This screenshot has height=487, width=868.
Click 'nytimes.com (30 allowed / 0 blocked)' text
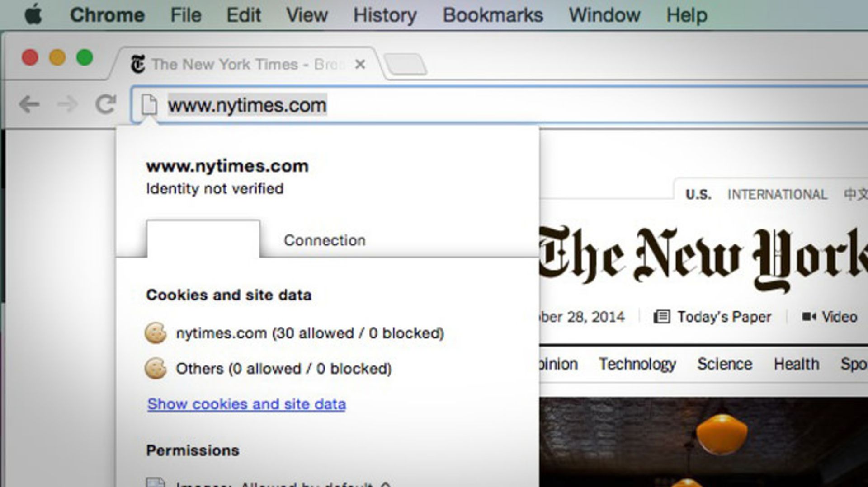(x=310, y=333)
